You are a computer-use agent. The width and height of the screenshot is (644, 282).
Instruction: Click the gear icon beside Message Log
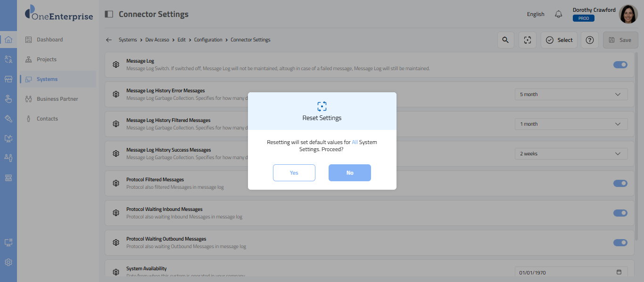[116, 64]
